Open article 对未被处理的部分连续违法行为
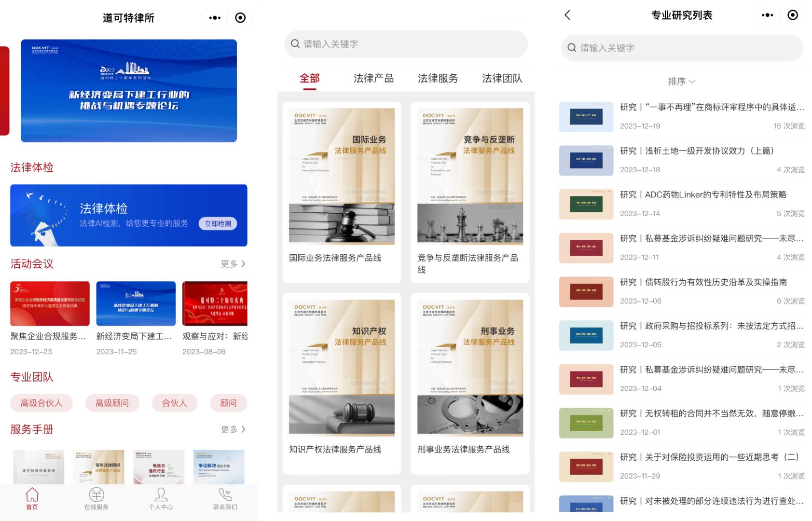 [x=682, y=503]
